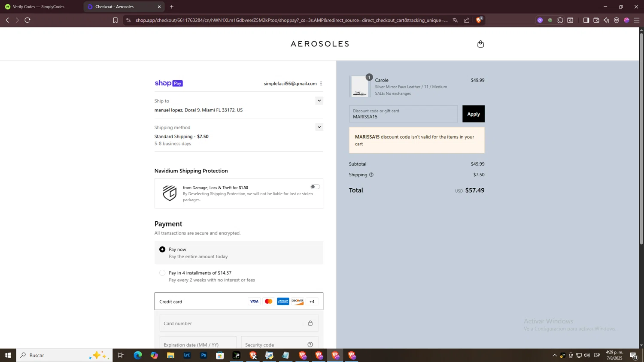Select Pay in 4 installments option
Viewport: 644px width, 362px height.
click(162, 273)
